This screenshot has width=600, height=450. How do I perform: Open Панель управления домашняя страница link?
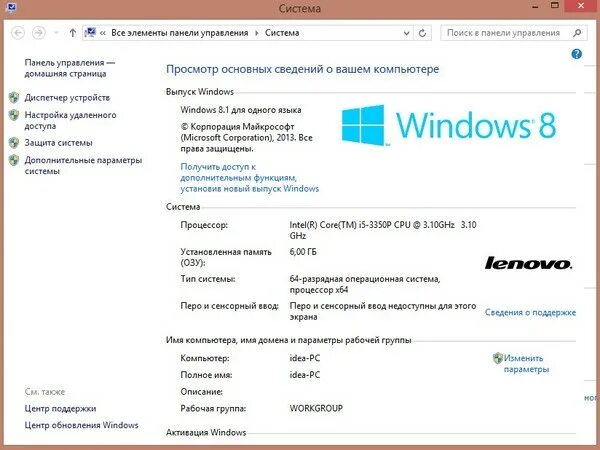[70, 68]
